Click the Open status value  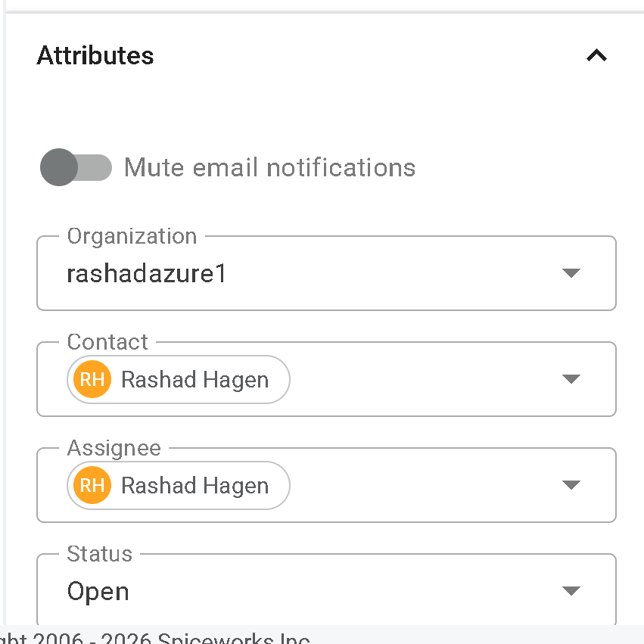[98, 591]
